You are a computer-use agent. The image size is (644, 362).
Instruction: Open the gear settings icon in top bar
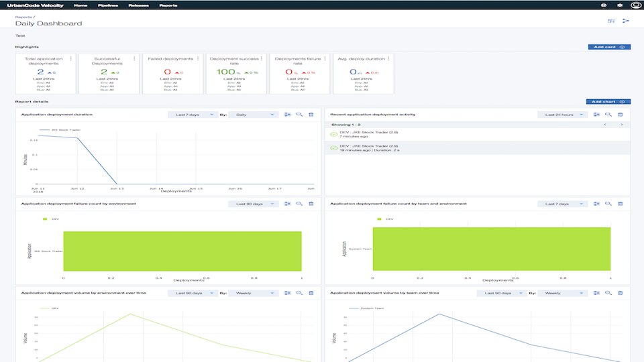tap(620, 5)
